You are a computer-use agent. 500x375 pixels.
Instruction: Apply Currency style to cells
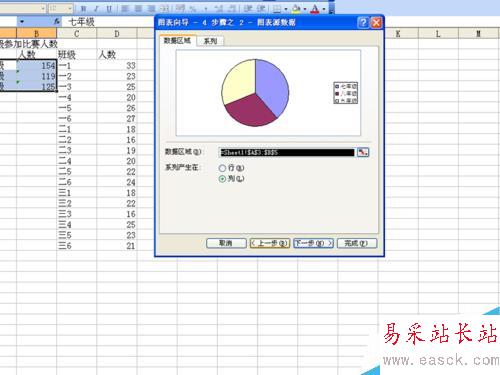coord(181,8)
